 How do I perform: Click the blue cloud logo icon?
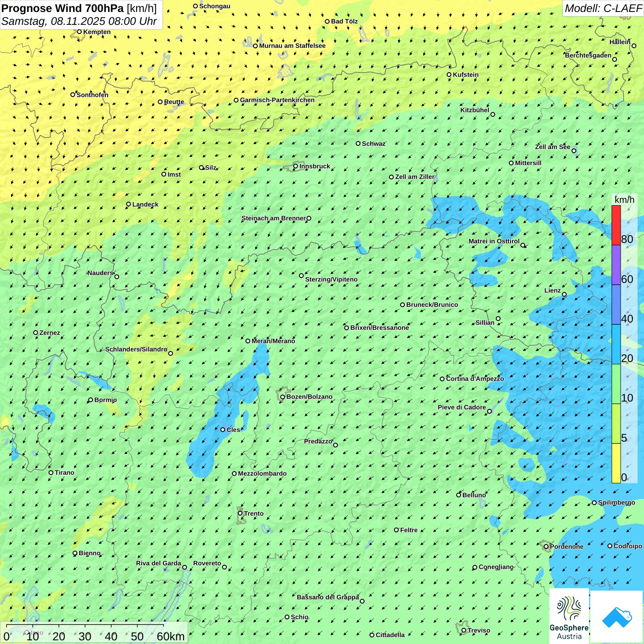tap(617, 617)
